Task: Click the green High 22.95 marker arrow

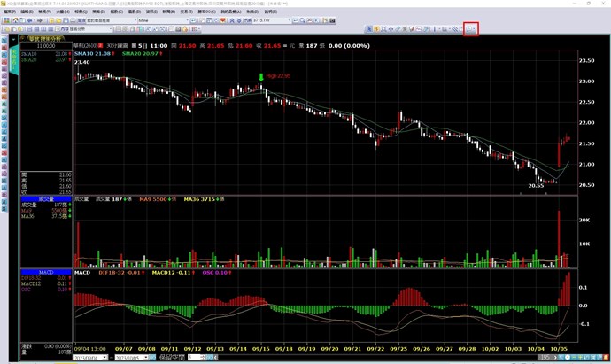Action: (x=261, y=77)
